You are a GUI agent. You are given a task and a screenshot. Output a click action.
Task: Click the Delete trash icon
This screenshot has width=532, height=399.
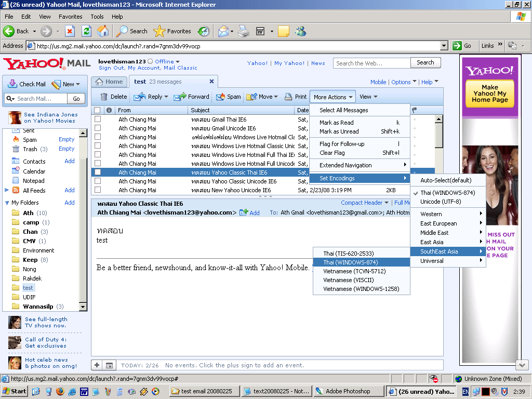104,97
